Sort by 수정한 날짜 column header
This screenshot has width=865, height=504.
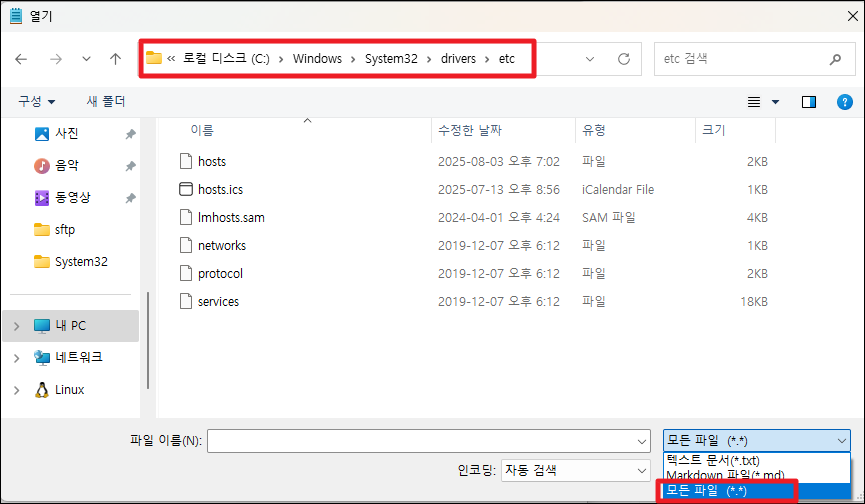tap(469, 130)
